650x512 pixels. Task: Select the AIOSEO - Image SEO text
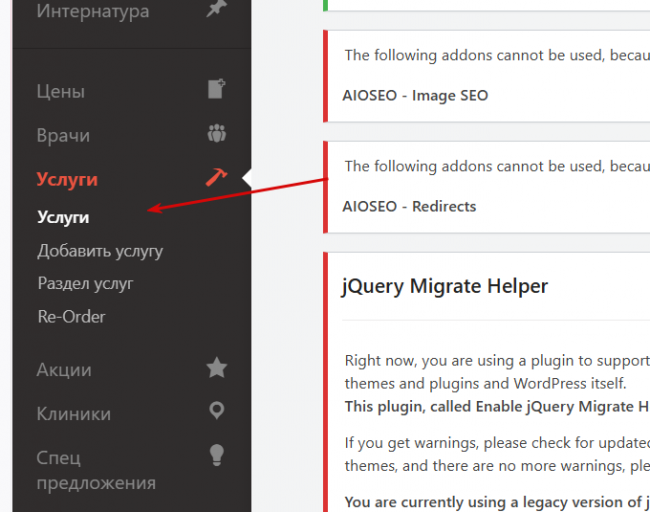(x=415, y=95)
